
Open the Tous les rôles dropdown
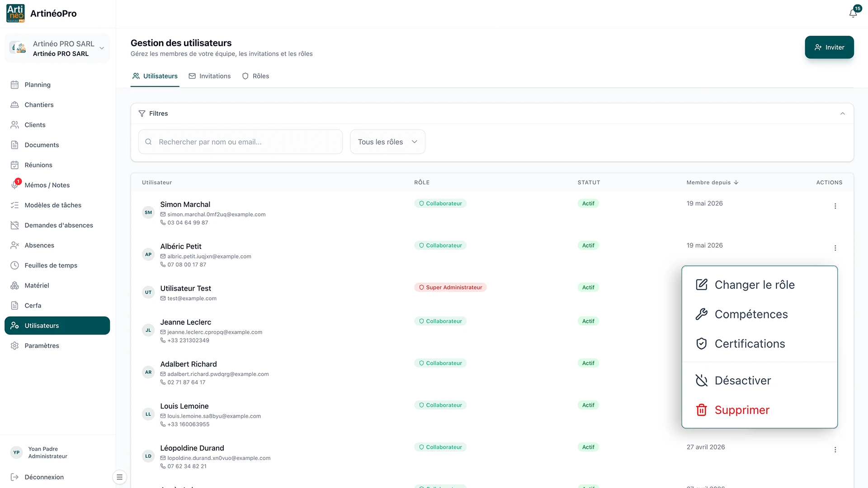(387, 142)
